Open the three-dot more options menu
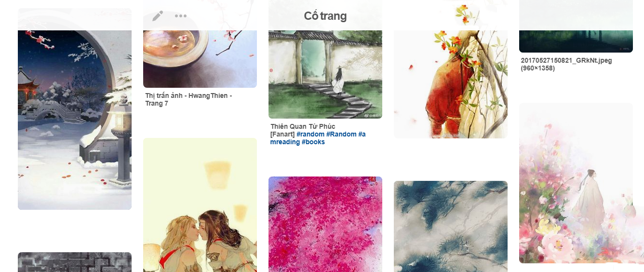This screenshot has height=272, width=644. click(x=181, y=16)
